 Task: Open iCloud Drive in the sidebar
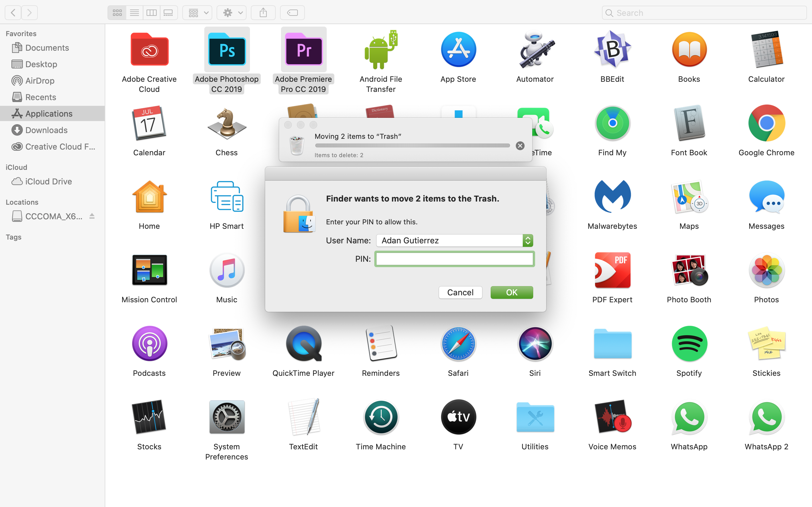coord(48,181)
